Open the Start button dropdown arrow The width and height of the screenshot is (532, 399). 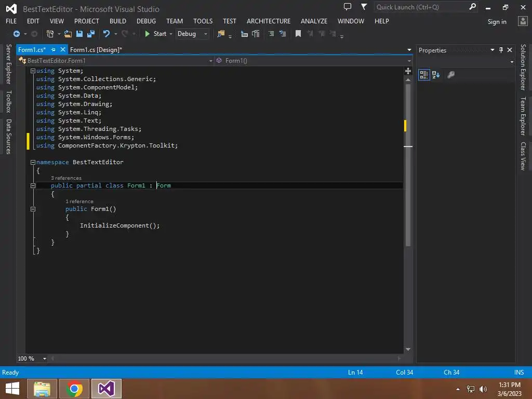point(170,34)
